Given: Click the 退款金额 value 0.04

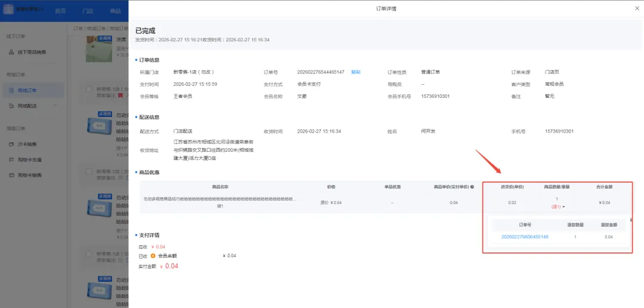Looking at the screenshot, I should click(609, 238).
